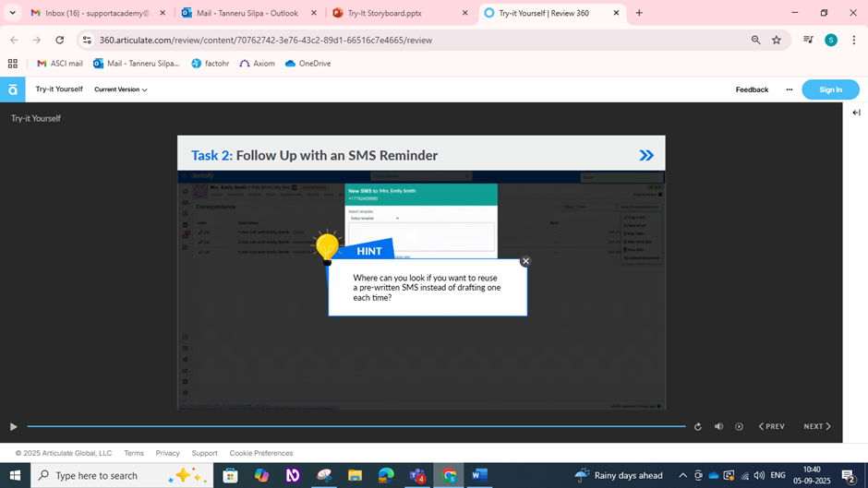This screenshot has height=488, width=868.
Task: Open Microsoft Word from the taskbar
Action: coord(479,475)
